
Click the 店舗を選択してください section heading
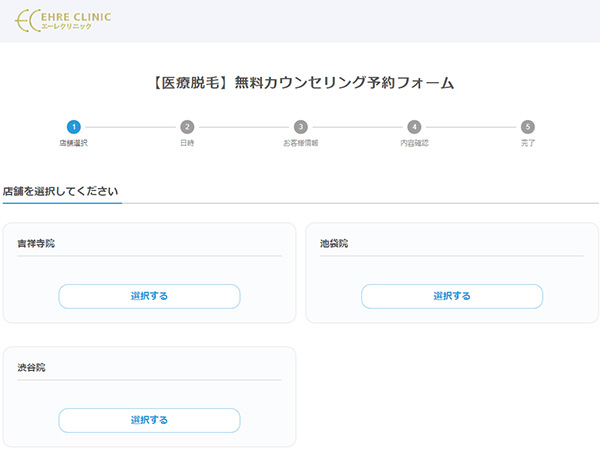click(x=61, y=191)
